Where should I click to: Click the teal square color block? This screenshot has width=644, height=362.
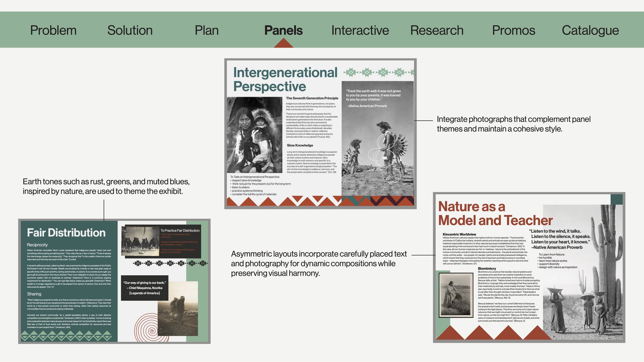(616, 199)
